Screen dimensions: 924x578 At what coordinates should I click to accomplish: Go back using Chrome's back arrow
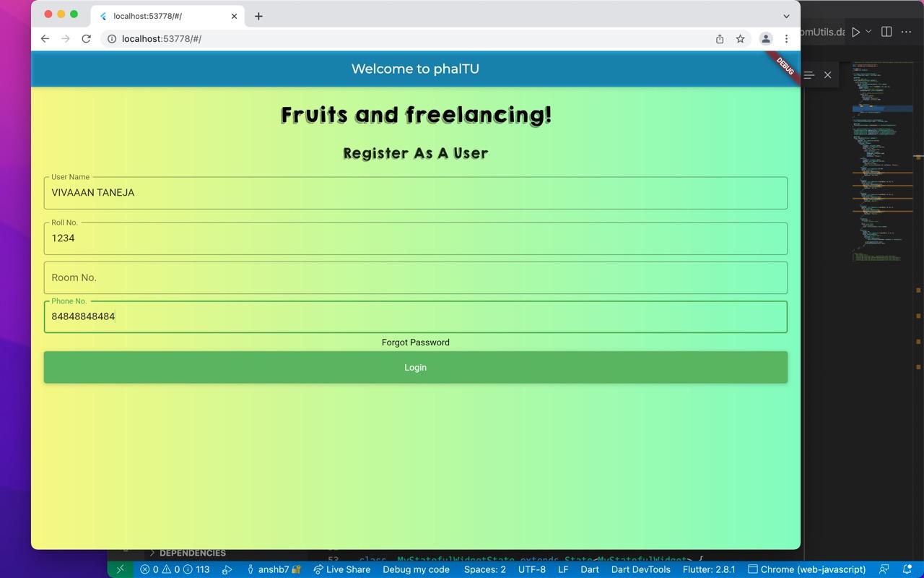45,39
